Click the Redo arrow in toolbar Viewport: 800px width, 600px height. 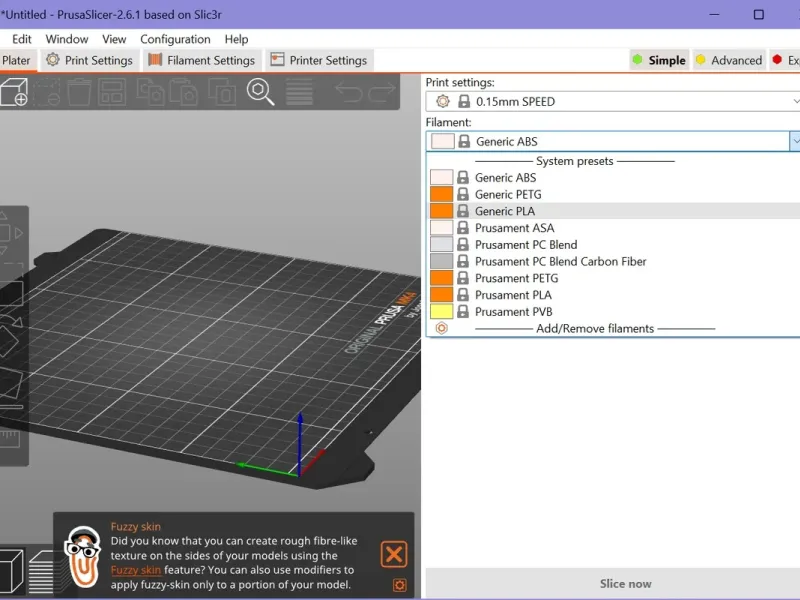coord(383,92)
